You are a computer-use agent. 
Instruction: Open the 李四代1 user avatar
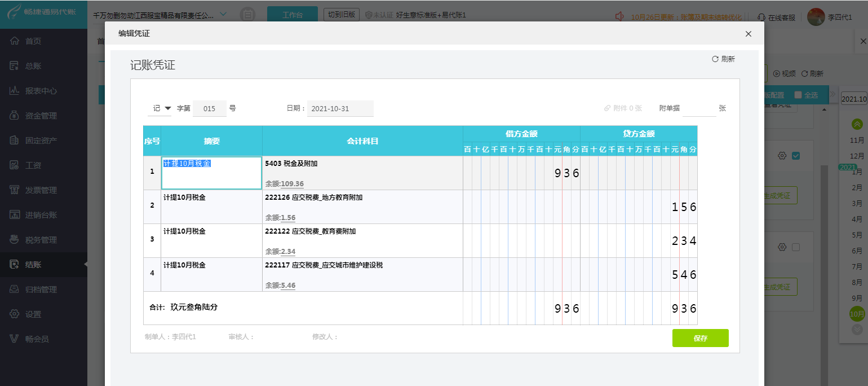(x=816, y=16)
